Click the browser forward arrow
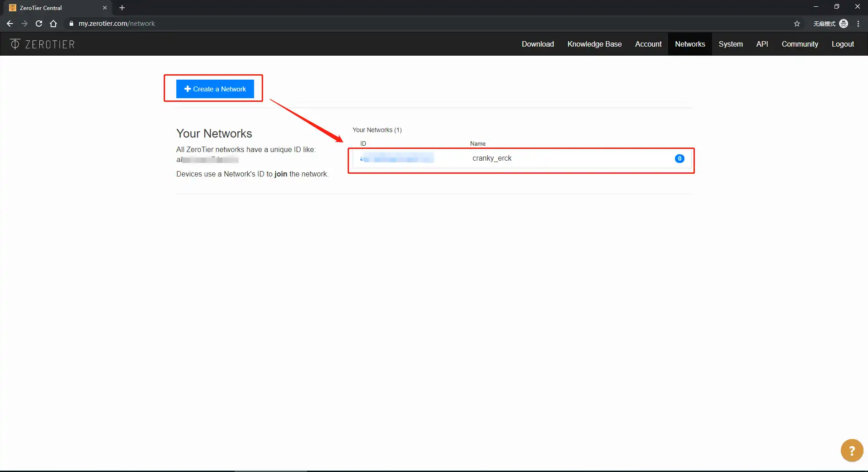 pos(24,24)
